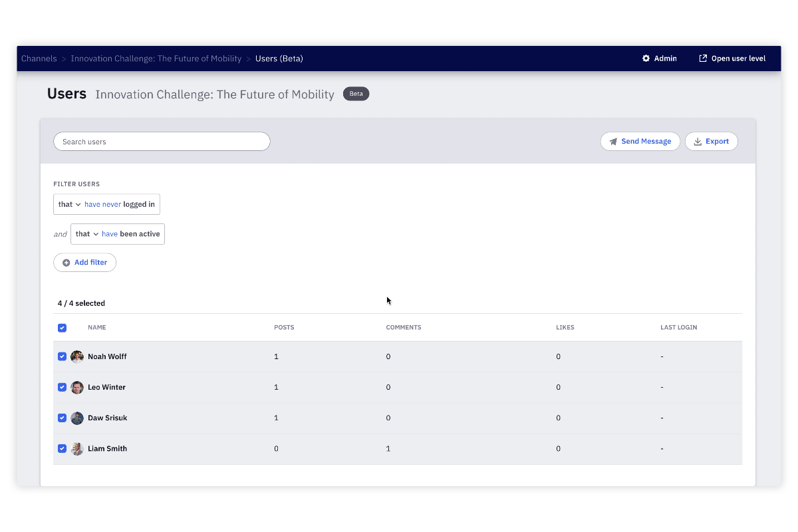The width and height of the screenshot is (798, 532).
Task: Open the "that" dropdown in second filter
Action: pyautogui.click(x=86, y=234)
